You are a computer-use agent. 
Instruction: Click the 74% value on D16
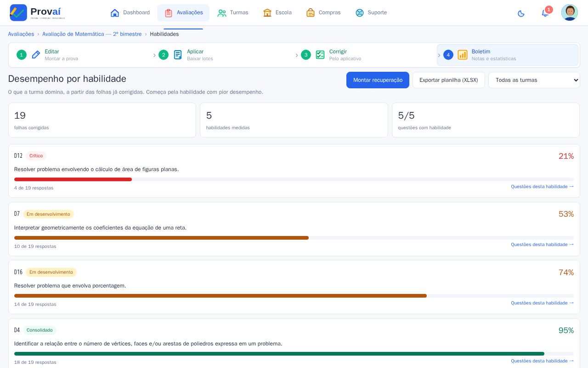[566, 272]
